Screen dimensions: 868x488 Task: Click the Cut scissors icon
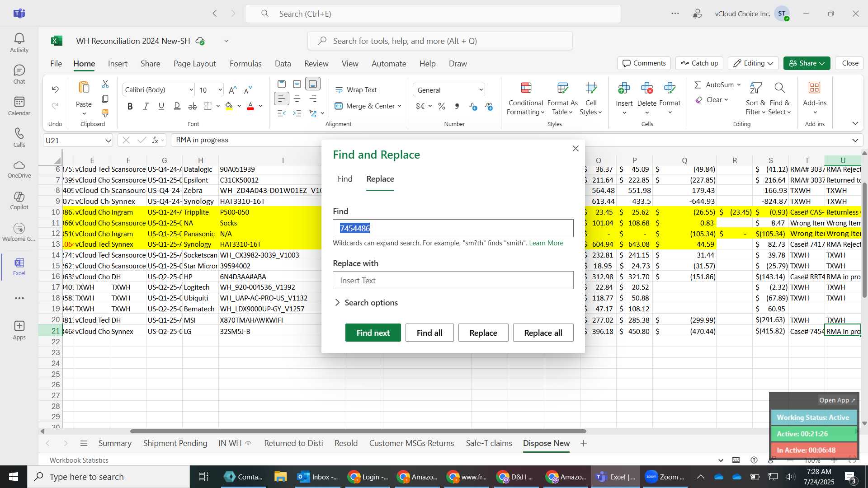(x=105, y=84)
